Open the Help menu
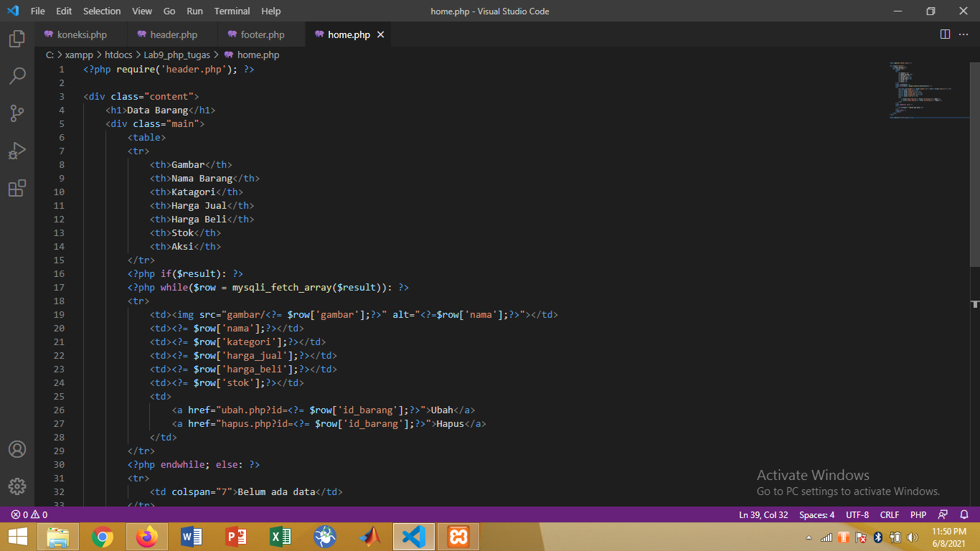 271,11
